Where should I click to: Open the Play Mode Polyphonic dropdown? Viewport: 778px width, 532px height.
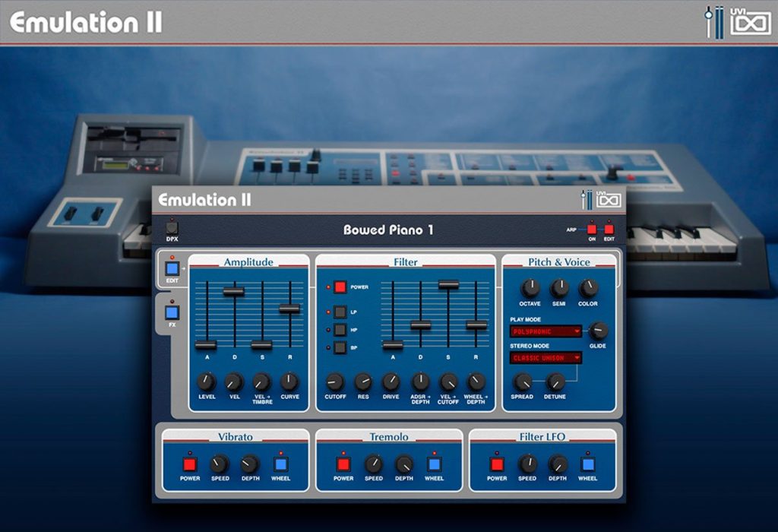tap(546, 331)
